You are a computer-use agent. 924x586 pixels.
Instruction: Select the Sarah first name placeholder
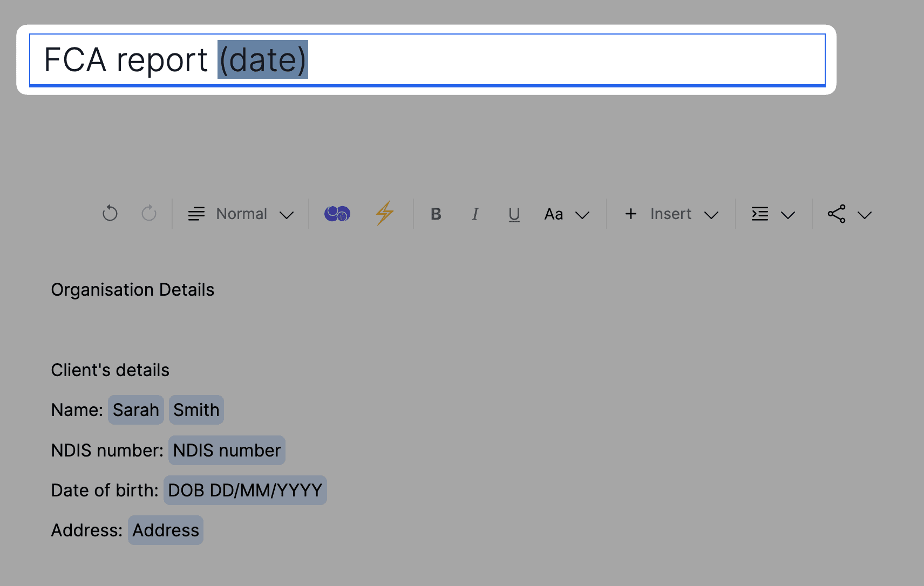tap(136, 410)
